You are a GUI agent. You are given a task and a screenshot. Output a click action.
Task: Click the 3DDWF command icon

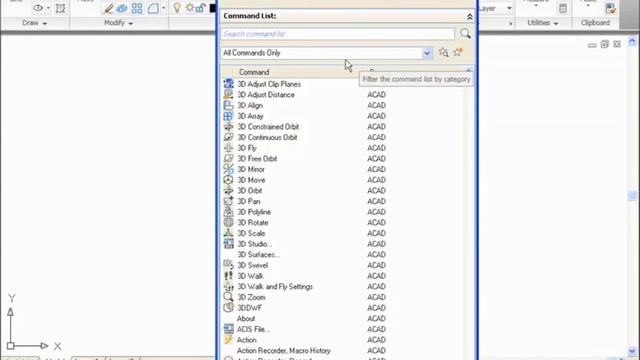point(229,307)
